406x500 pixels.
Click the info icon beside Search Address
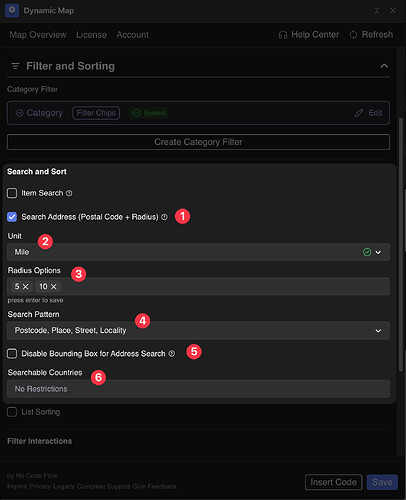pos(164,217)
